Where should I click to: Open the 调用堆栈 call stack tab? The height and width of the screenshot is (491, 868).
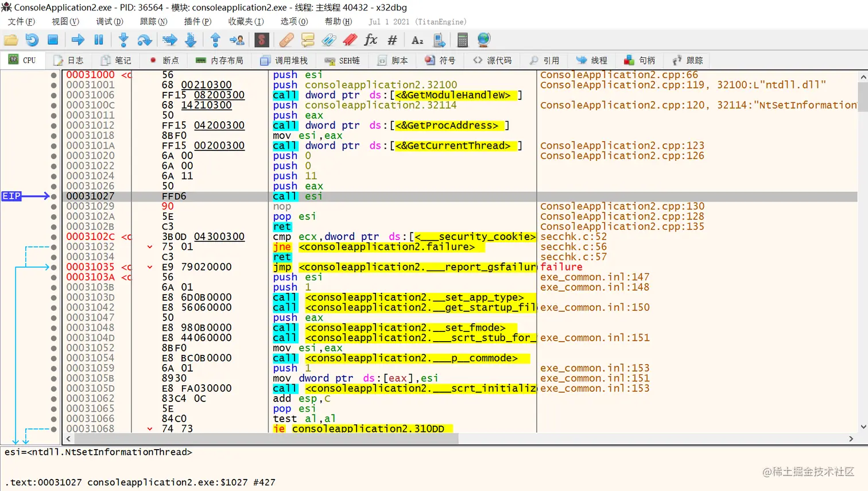pos(284,60)
